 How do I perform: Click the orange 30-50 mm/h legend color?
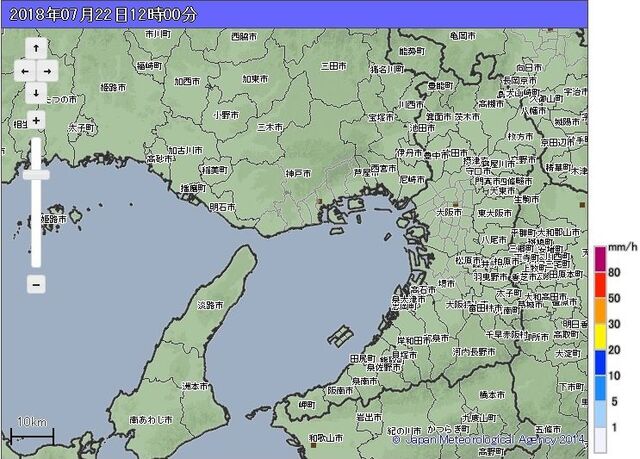tap(600, 311)
